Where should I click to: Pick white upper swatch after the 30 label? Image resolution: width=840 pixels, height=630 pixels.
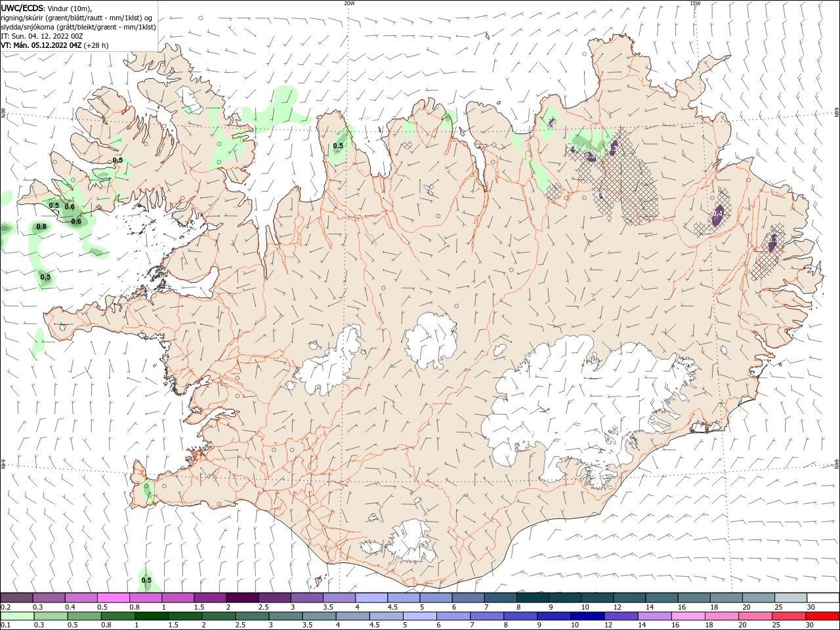pyautogui.click(x=823, y=598)
